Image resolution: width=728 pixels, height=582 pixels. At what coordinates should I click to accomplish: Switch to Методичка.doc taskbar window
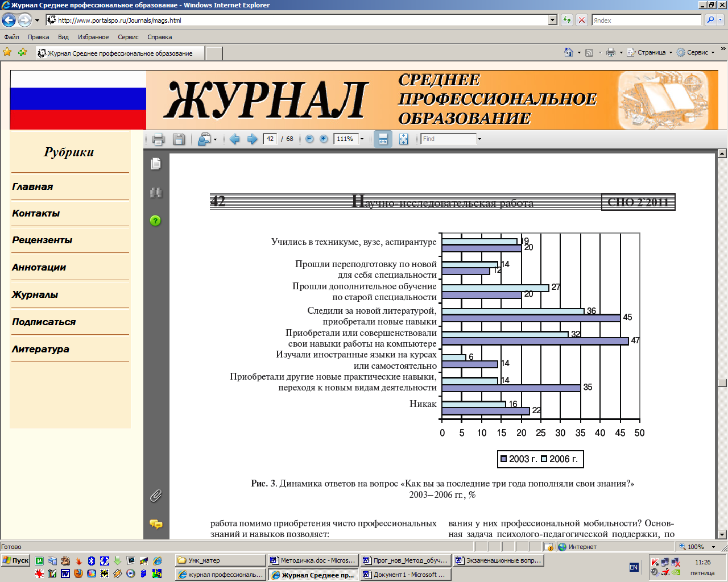[313, 560]
